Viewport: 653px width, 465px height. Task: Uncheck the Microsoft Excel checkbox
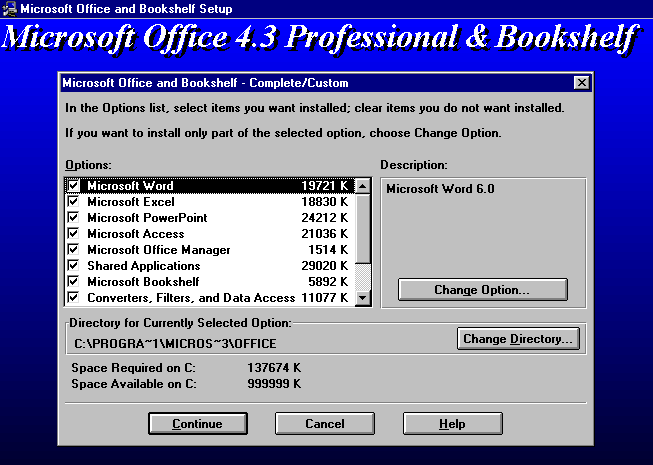click(x=74, y=202)
